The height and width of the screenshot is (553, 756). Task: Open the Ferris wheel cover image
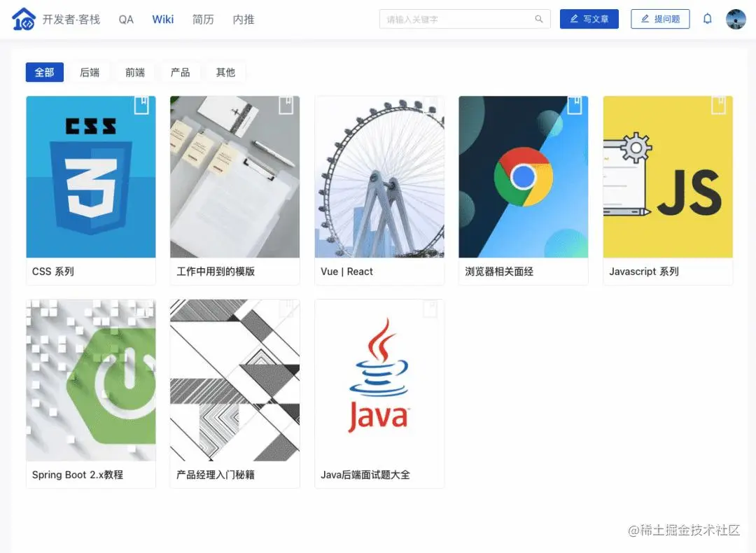tap(379, 177)
